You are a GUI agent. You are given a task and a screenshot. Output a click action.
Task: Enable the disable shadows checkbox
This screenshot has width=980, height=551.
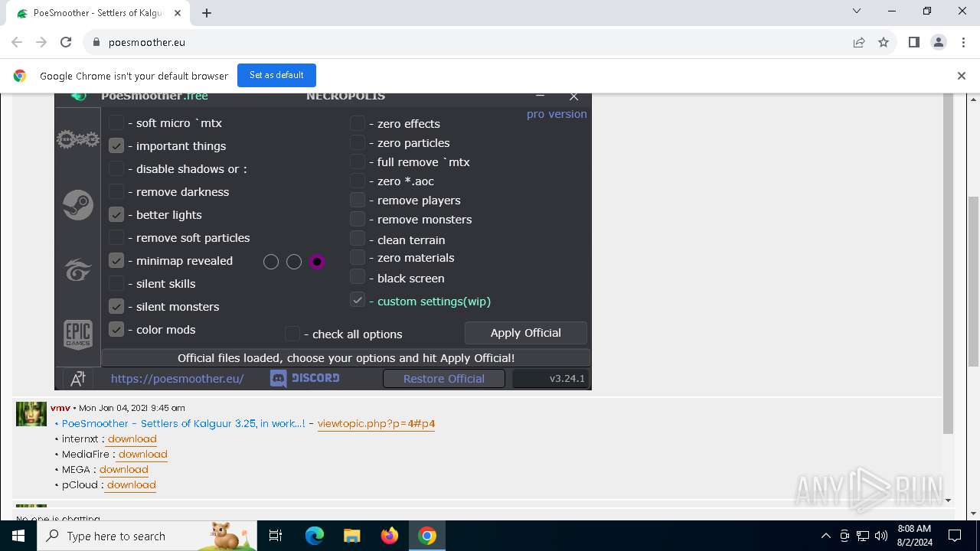(116, 168)
